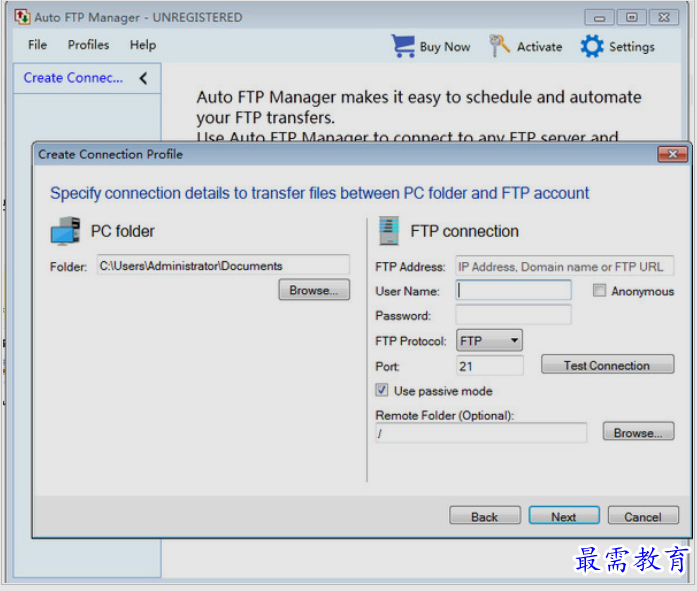Click the Auto FTP Manager app icon in title bar
This screenshot has width=697, height=591.
click(x=22, y=17)
